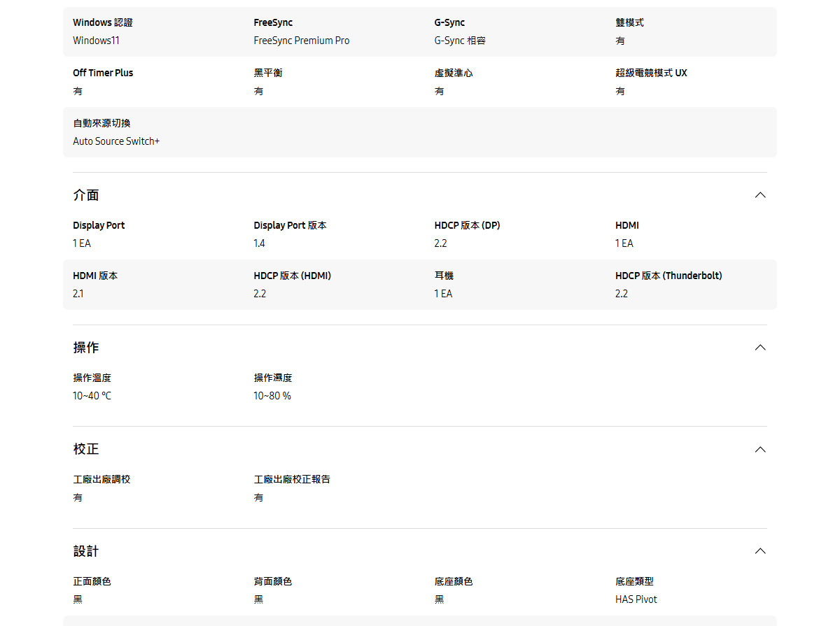Click the Display Port 版本 label
840x626 pixels.
290,225
